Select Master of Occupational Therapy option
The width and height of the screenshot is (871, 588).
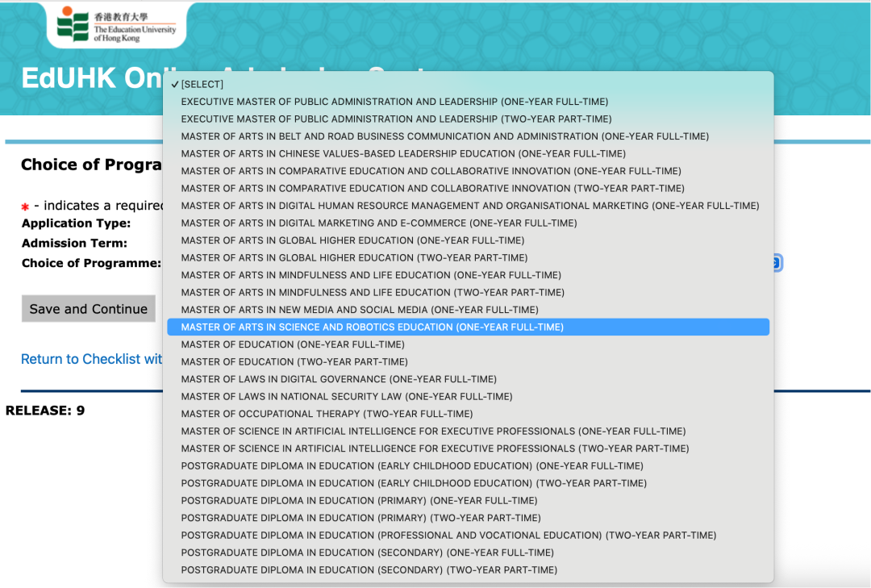pyautogui.click(x=327, y=414)
